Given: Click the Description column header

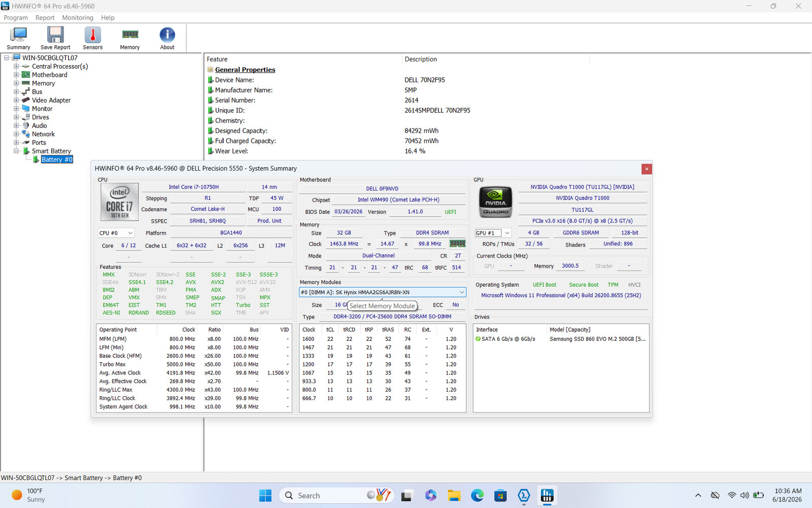Looking at the screenshot, I should 495,59.
